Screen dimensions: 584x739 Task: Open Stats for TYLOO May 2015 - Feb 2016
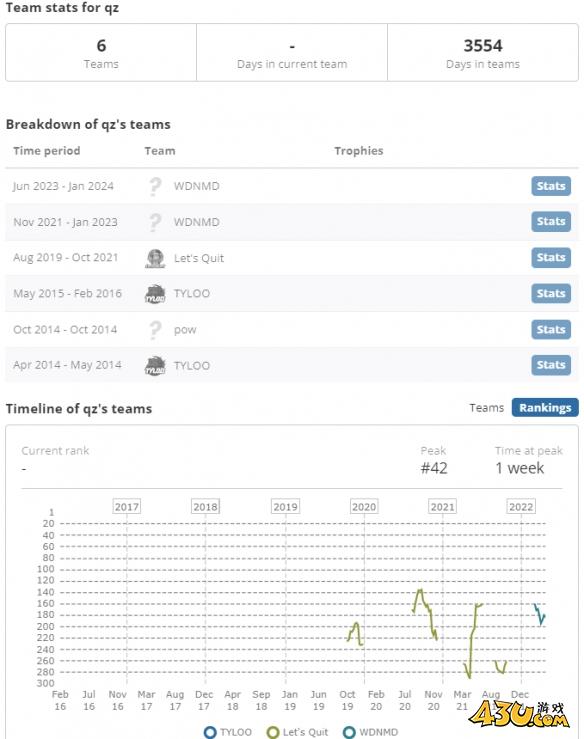point(551,293)
